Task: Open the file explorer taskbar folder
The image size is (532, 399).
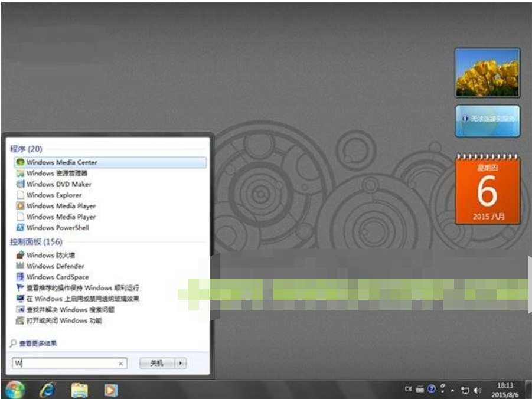Action: coord(80,391)
